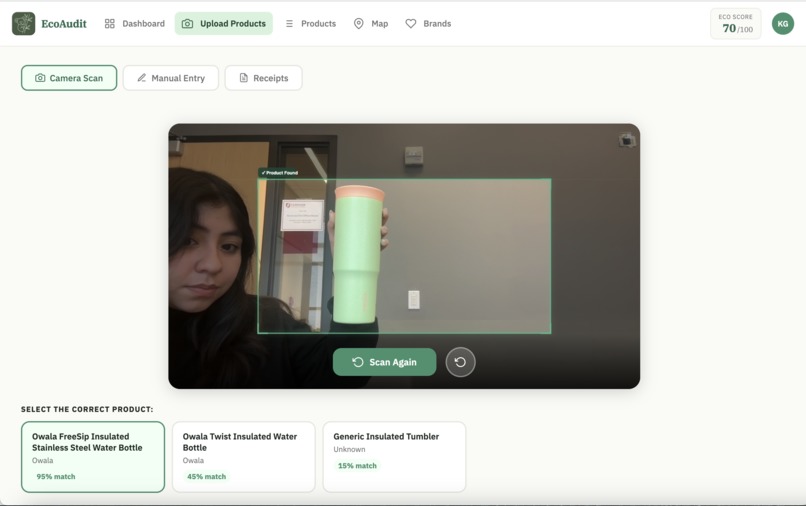806x506 pixels.
Task: Switch to the Receipts tab
Action: (263, 78)
